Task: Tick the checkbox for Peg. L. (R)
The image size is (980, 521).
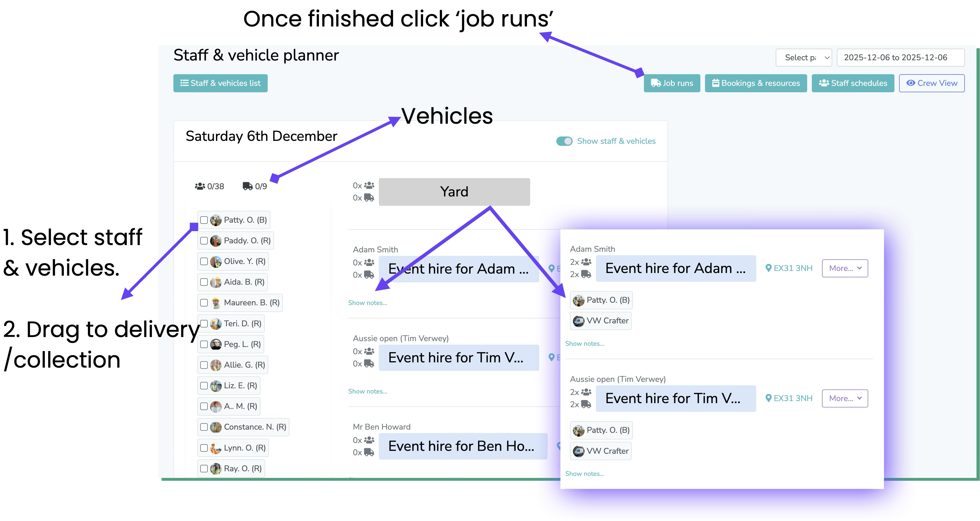Action: [204, 344]
